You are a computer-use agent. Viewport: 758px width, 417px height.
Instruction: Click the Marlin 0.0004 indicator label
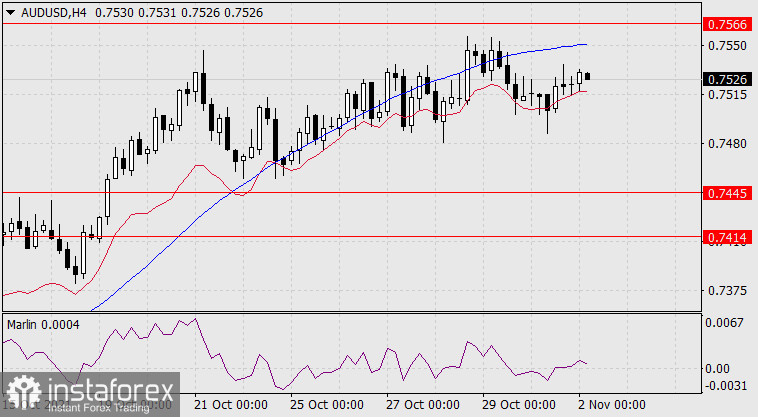(x=42, y=325)
